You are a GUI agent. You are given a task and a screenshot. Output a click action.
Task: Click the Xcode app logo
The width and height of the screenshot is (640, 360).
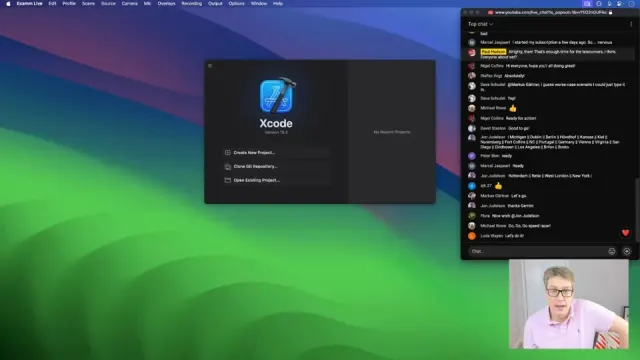point(277,96)
